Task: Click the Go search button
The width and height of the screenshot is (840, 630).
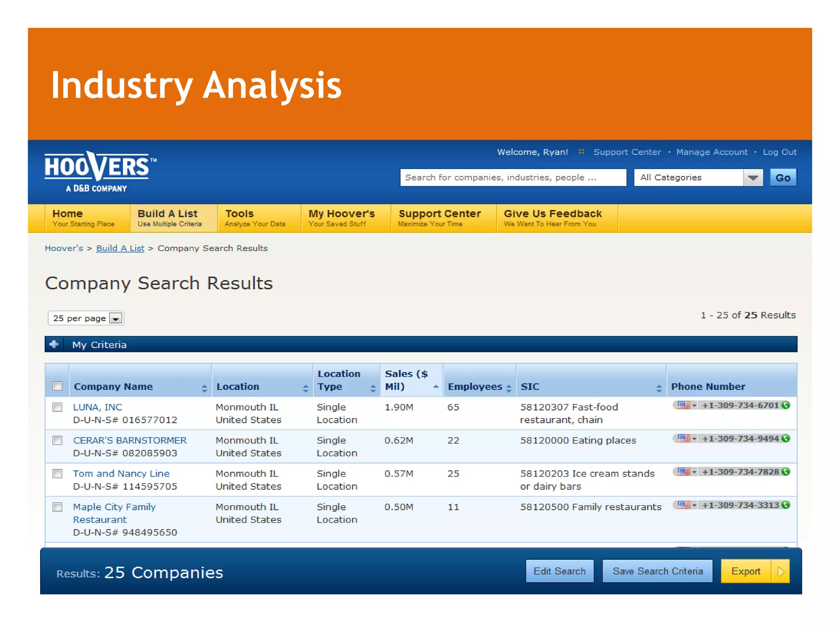Action: (x=783, y=178)
